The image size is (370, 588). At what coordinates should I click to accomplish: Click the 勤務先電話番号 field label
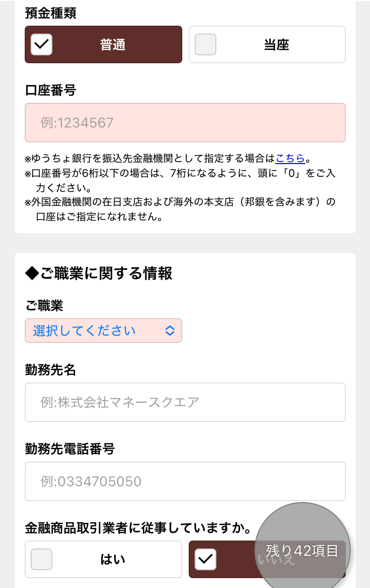[70, 449]
